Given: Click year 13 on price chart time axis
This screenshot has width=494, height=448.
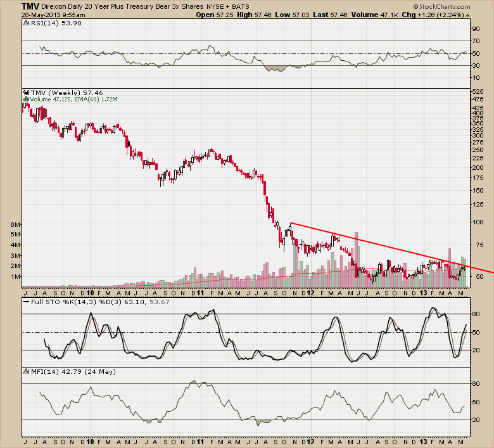Looking at the screenshot, I should pos(423,293).
